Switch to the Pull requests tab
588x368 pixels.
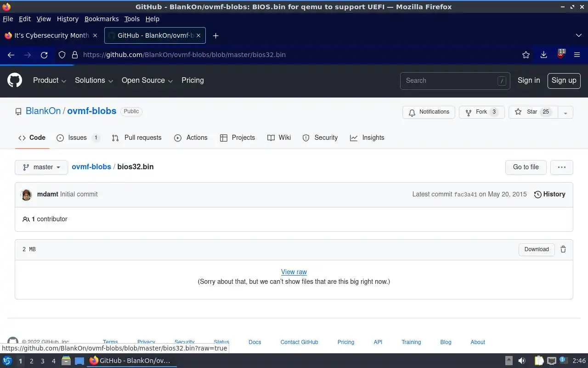click(x=136, y=138)
